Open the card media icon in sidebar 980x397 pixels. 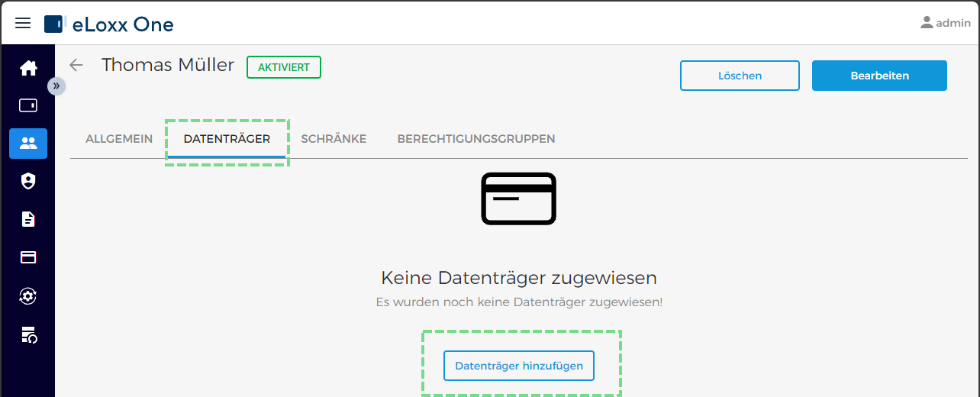[28, 257]
